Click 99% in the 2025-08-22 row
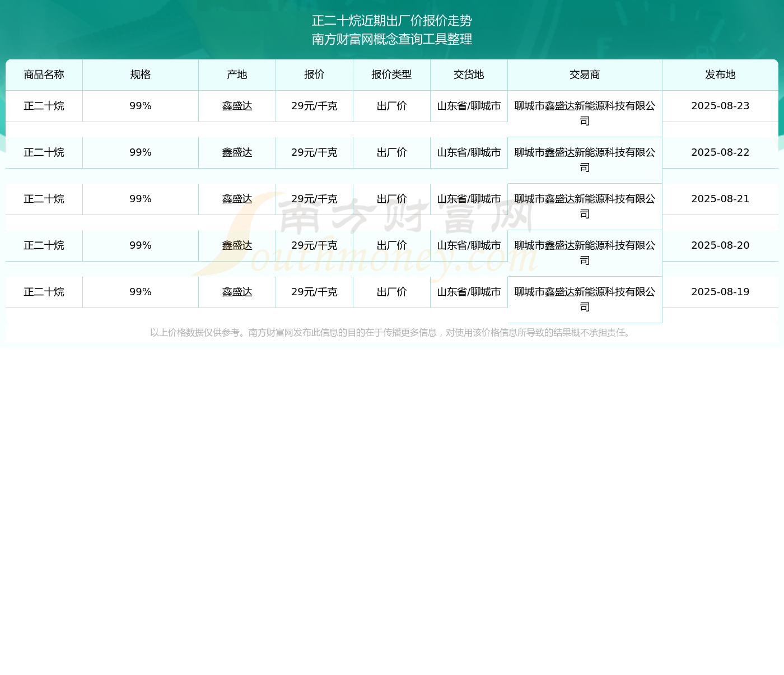 141,152
